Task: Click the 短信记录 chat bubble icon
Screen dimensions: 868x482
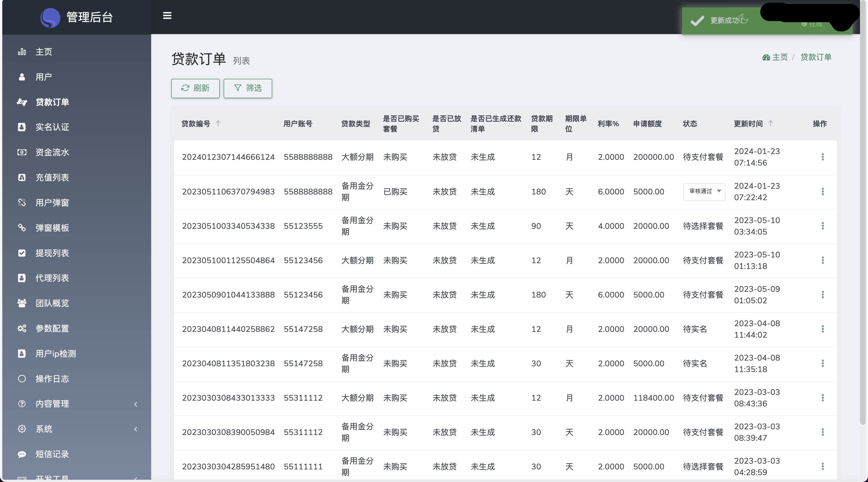Action: pos(22,454)
